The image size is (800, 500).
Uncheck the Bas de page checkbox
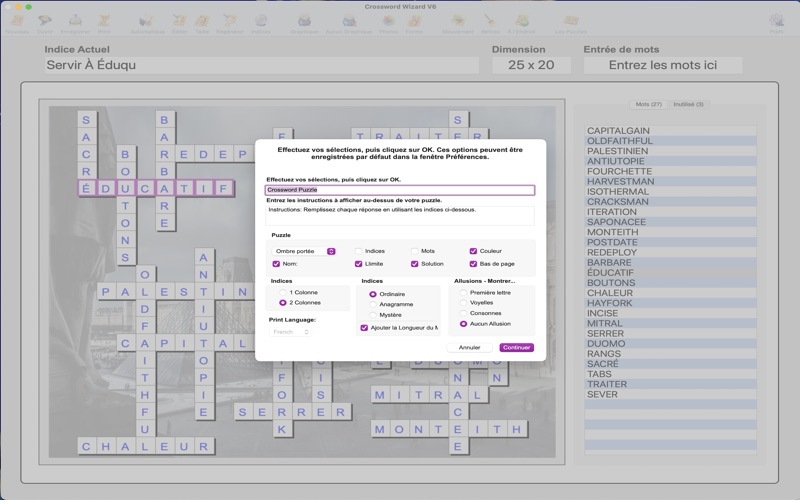pyautogui.click(x=473, y=264)
